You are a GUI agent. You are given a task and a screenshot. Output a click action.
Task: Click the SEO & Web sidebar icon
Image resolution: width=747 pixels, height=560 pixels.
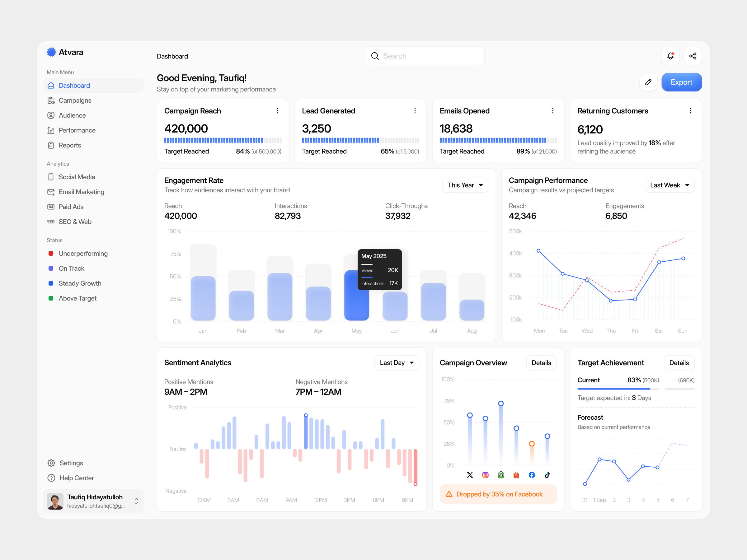[51, 222]
